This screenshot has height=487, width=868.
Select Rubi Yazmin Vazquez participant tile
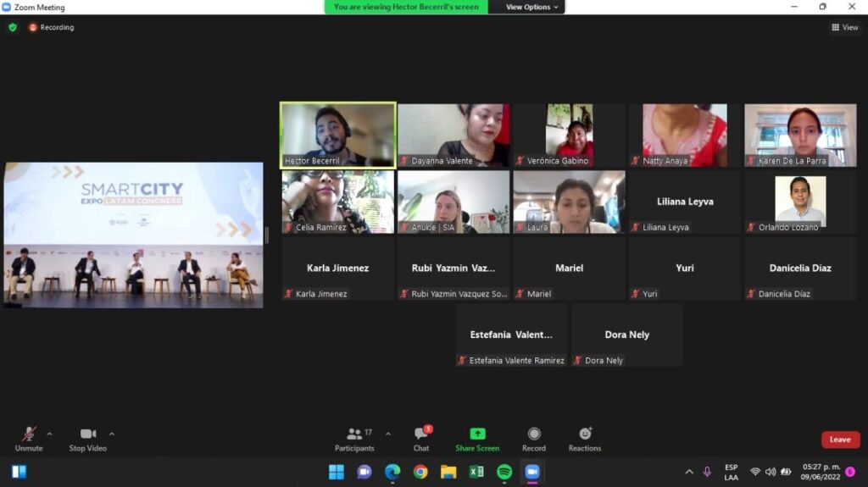click(453, 268)
